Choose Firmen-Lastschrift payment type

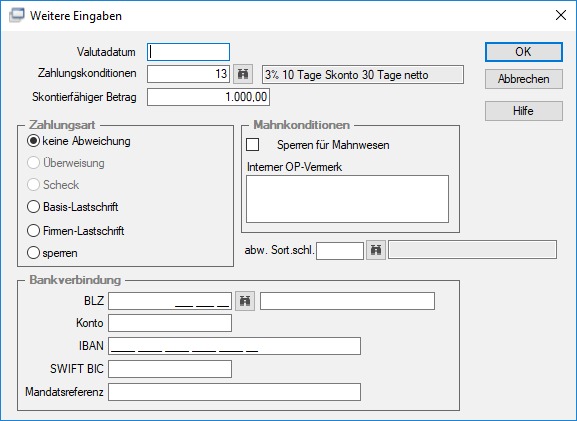pyautogui.click(x=76, y=231)
